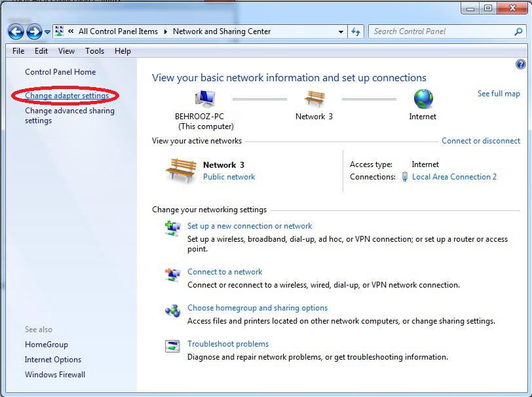Click the Troubleshoot problems icon

[172, 346]
